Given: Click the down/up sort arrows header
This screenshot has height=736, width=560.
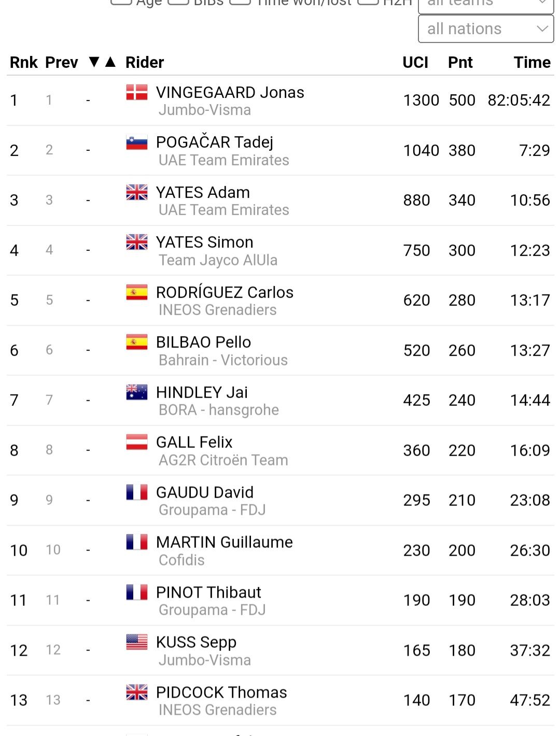Looking at the screenshot, I should click(102, 62).
